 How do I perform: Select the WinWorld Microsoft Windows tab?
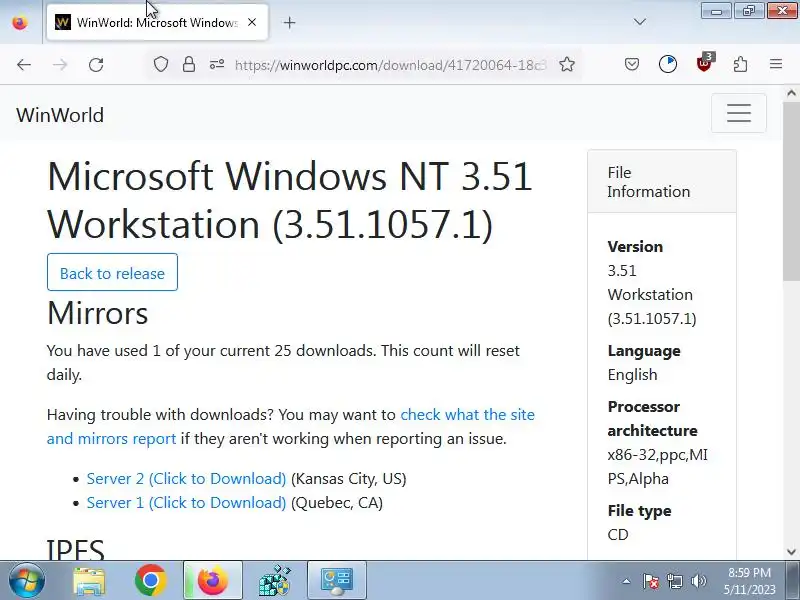pyautogui.click(x=157, y=22)
